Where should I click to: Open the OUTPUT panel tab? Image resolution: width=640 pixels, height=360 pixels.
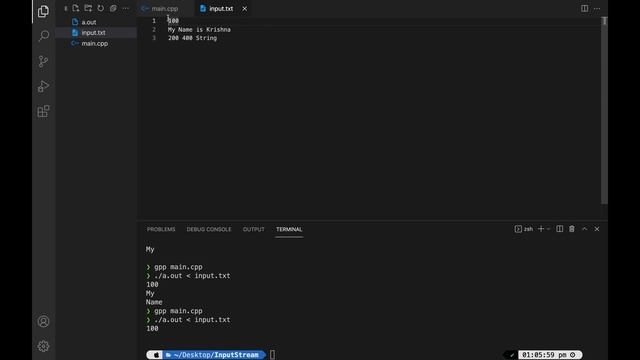[x=253, y=229]
